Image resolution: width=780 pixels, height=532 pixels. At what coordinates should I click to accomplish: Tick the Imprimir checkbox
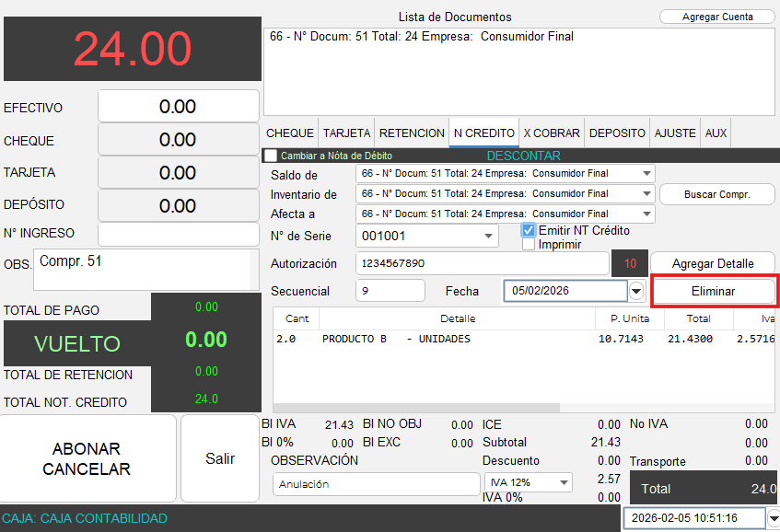[529, 245]
